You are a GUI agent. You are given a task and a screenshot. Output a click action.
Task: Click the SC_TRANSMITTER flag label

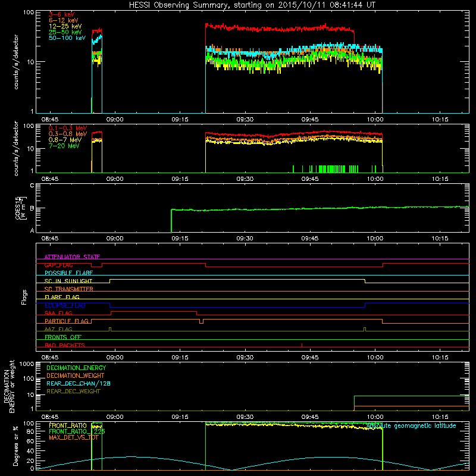coord(69,289)
